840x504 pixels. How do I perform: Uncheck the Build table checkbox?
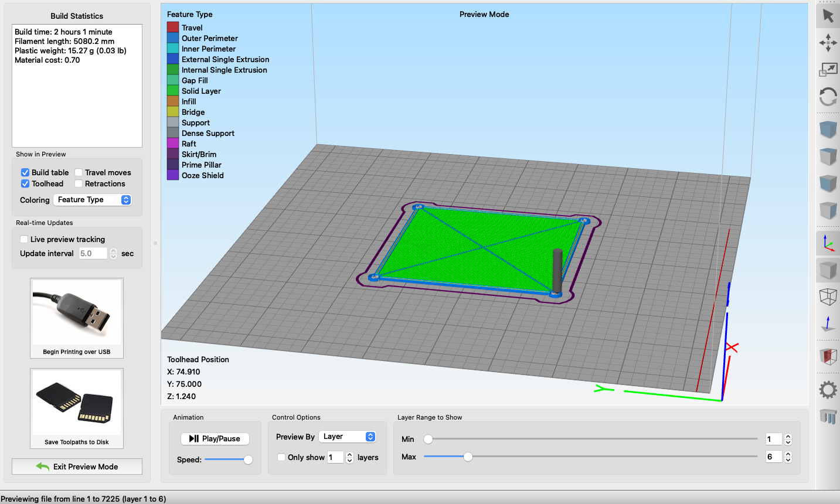point(25,172)
